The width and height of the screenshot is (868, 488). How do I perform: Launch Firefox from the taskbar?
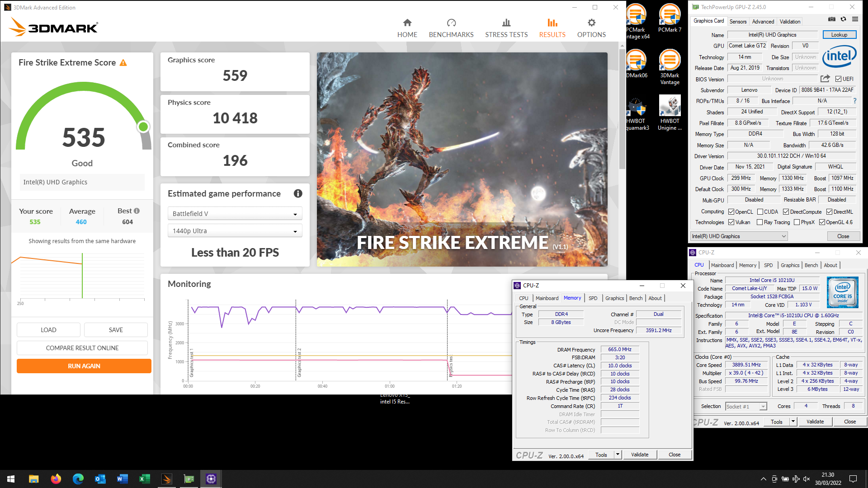coord(56,479)
